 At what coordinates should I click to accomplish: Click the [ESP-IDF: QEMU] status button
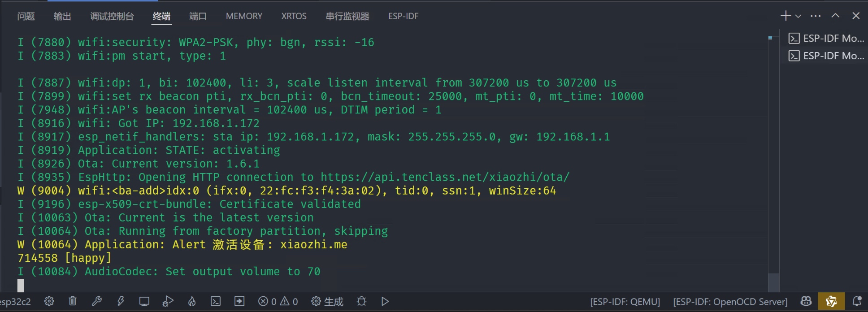(625, 302)
